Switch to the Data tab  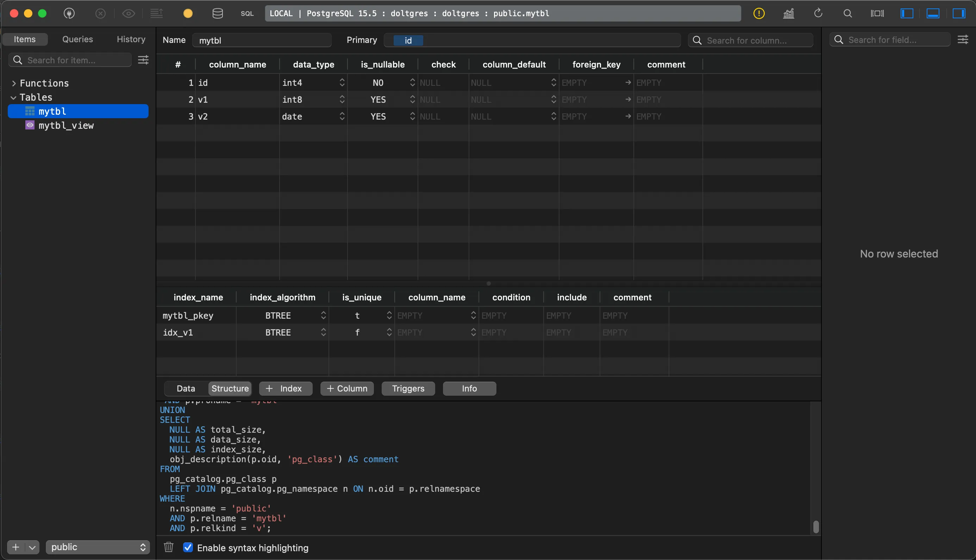(x=186, y=388)
